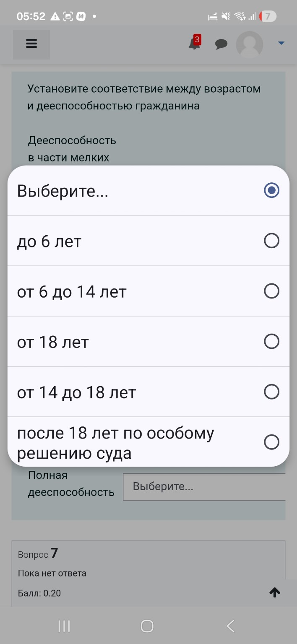This screenshot has width=297, height=644.
Task: Tap the Wi-Fi status icon
Action: pos(240,16)
